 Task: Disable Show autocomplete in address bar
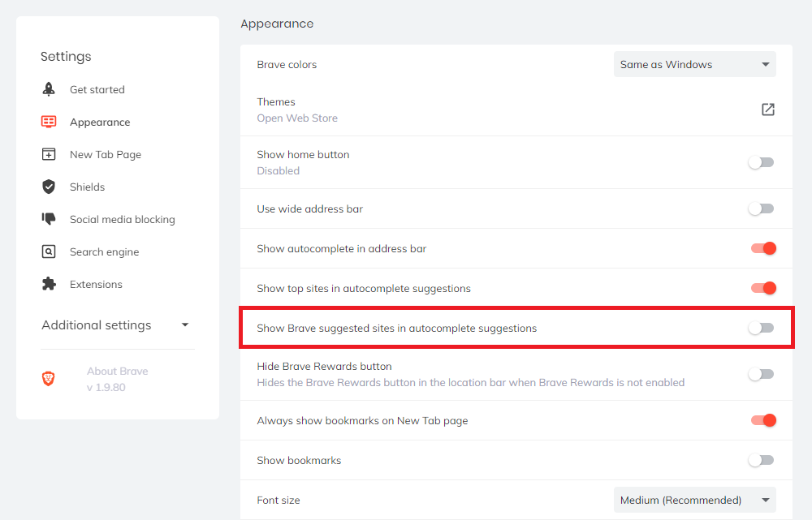click(763, 248)
